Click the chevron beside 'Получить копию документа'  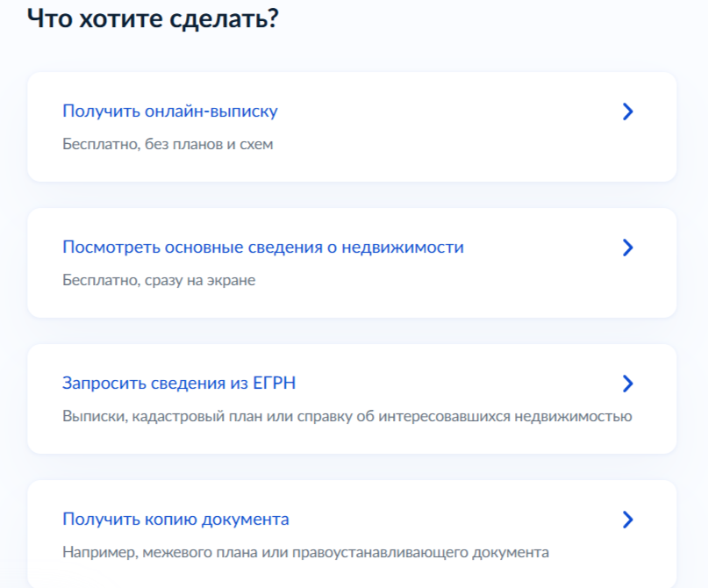coord(626,520)
